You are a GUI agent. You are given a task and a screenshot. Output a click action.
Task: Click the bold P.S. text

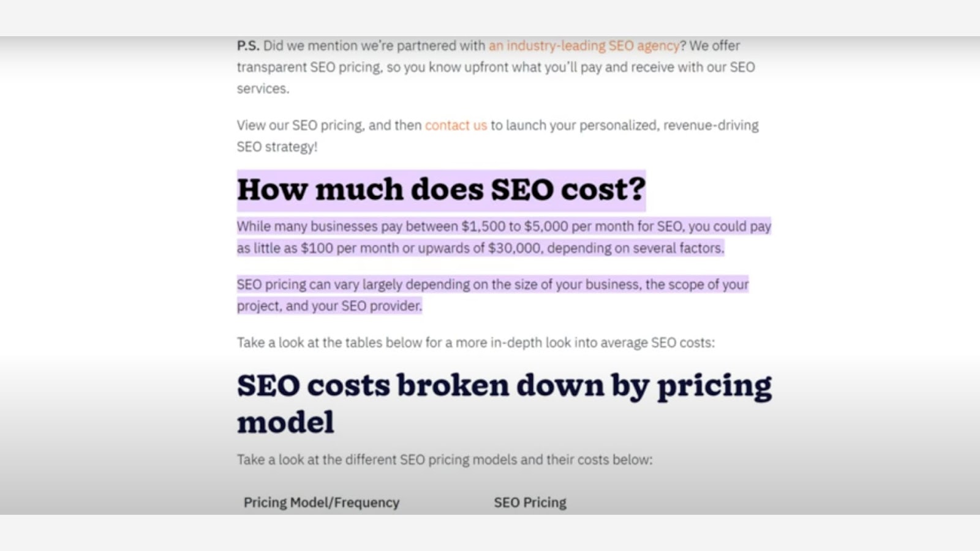point(248,46)
